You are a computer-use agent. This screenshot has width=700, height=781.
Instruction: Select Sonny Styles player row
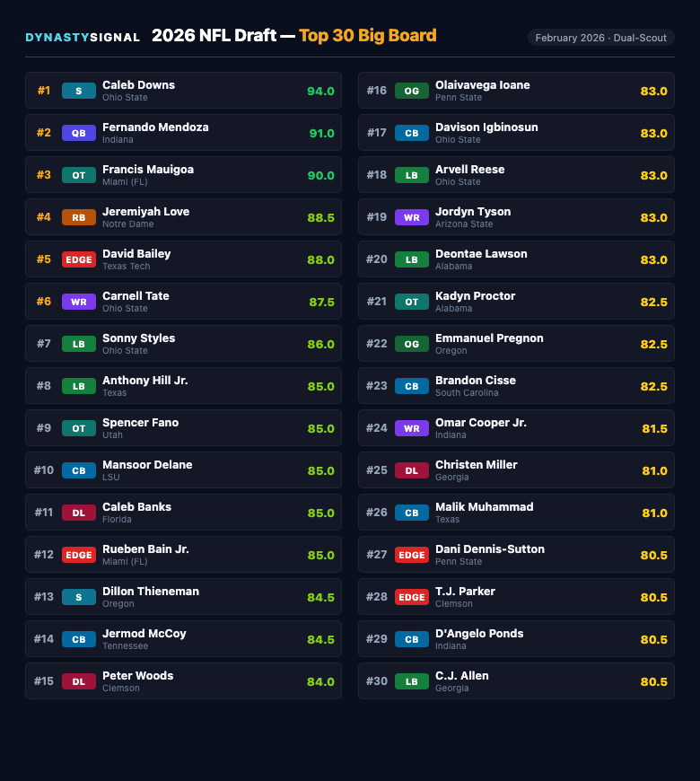pos(183,344)
